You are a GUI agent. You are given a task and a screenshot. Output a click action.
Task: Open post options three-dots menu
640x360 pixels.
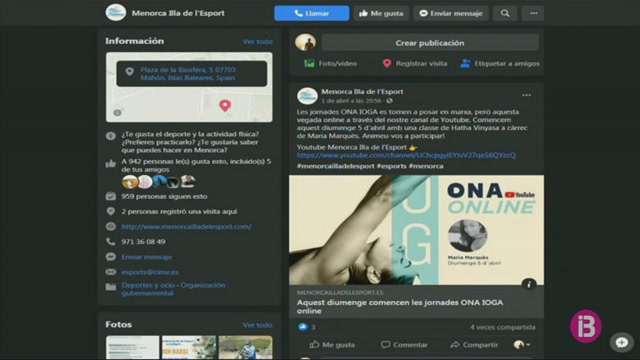point(526,96)
